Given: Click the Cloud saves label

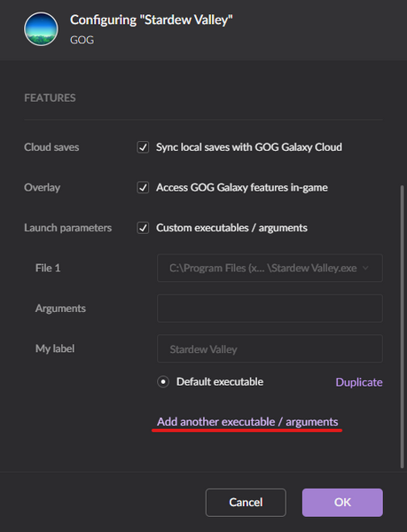Looking at the screenshot, I should tap(51, 147).
